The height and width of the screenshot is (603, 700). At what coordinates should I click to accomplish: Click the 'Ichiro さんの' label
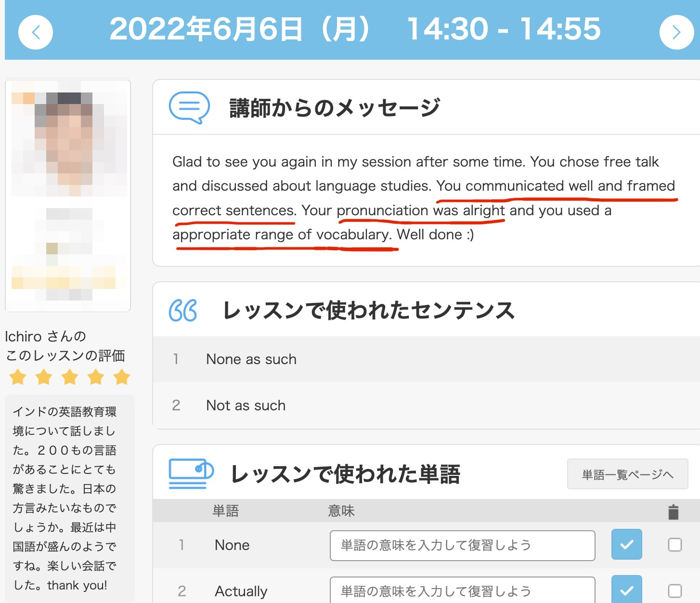click(45, 336)
